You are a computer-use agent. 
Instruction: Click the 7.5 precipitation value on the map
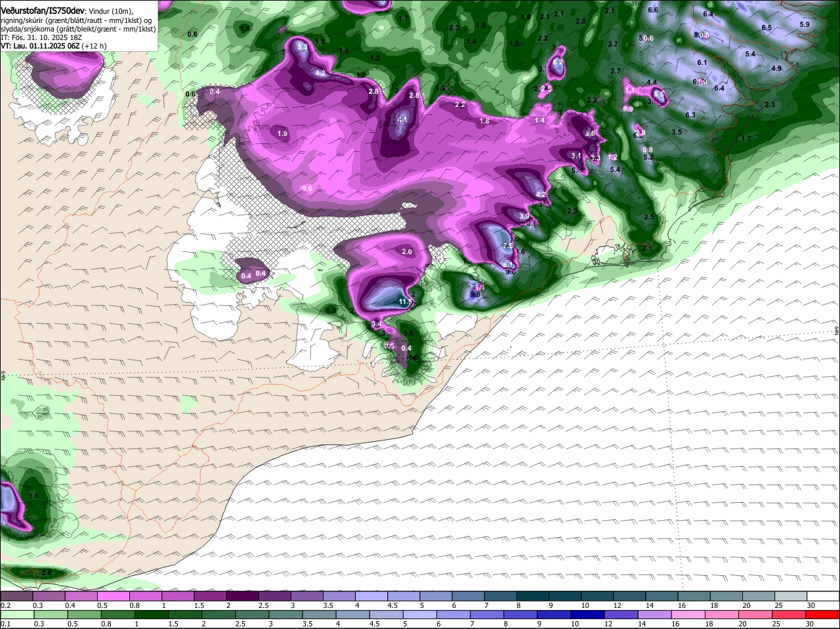[508, 246]
